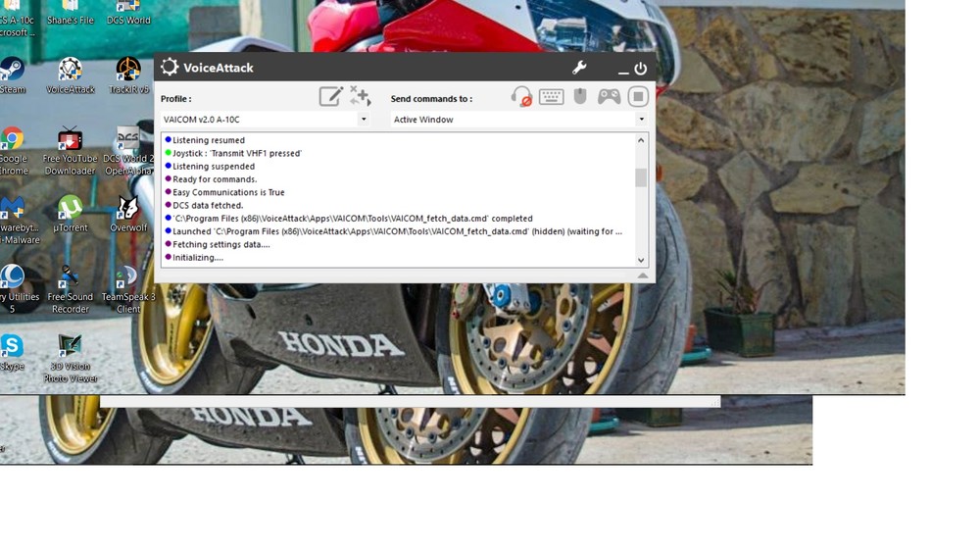
Task: Click Free YouTube Downloader desktop icon
Action: [70, 151]
